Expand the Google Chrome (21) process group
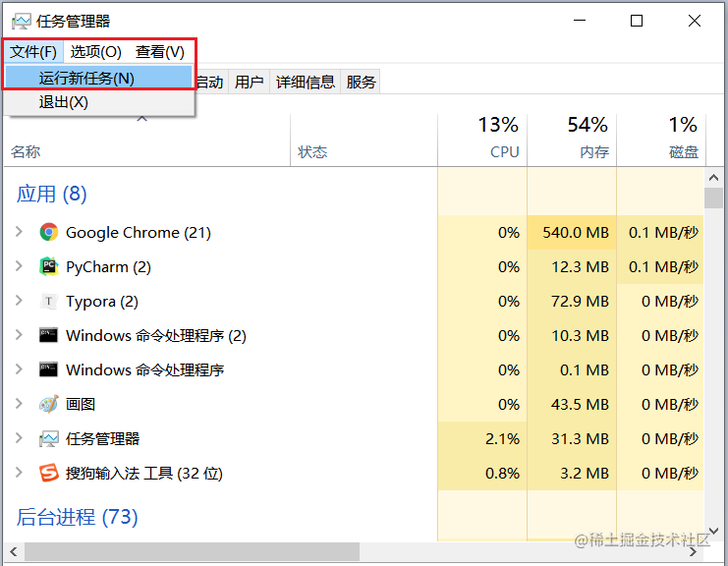Screen dimensions: 728x566 pos(19,232)
